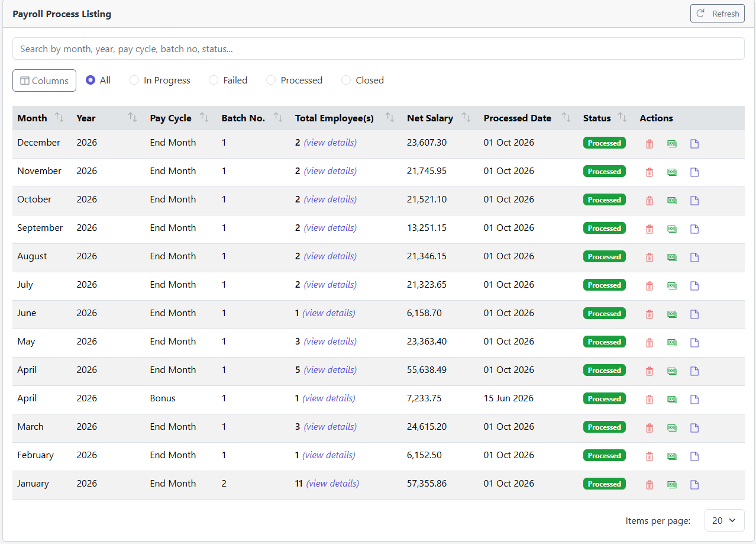Open document icon for October payroll
This screenshot has height=544, width=756.
coord(694,201)
